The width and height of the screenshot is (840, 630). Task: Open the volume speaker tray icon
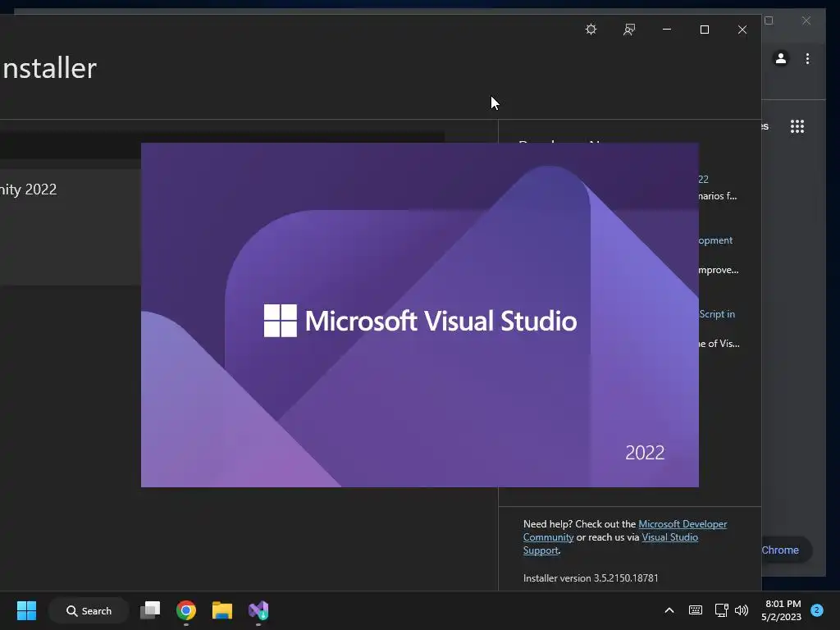pyautogui.click(x=742, y=610)
